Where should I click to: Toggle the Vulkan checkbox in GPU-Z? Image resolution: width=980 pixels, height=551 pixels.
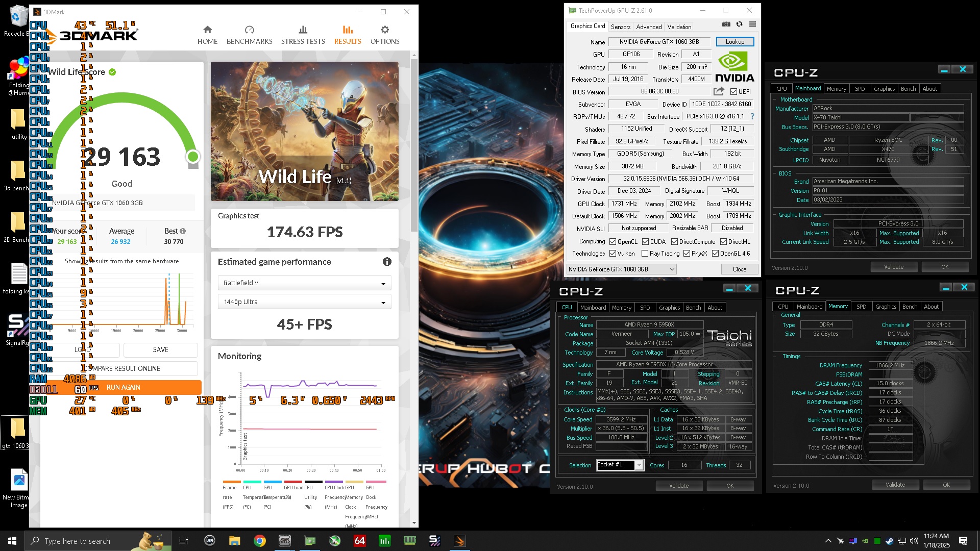(612, 253)
